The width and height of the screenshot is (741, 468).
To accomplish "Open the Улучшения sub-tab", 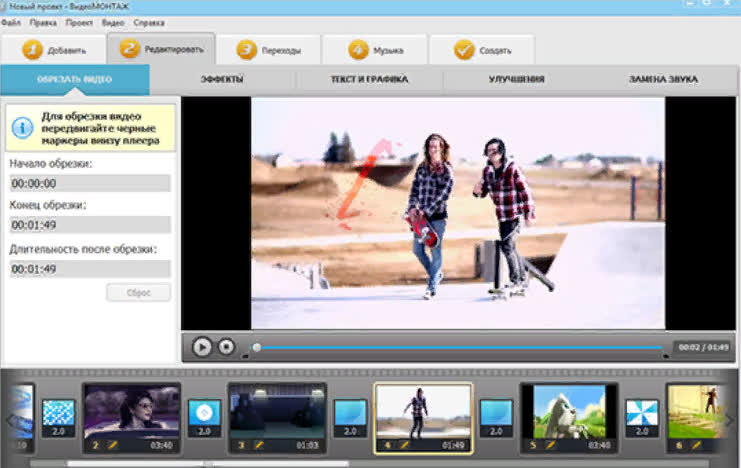I will 517,79.
